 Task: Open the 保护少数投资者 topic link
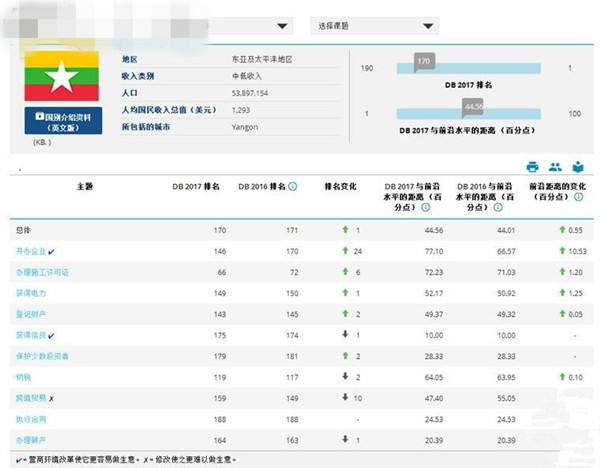44,356
